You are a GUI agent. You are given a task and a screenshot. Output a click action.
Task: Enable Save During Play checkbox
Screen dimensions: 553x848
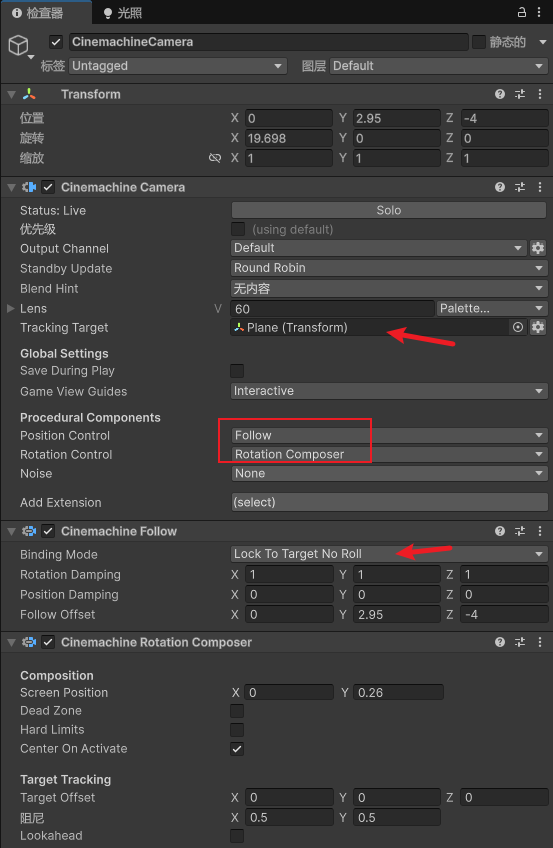coord(237,370)
